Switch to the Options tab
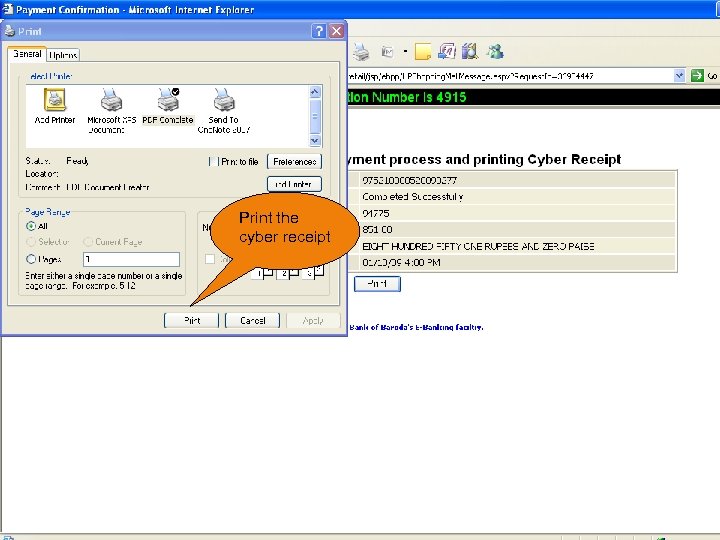The height and width of the screenshot is (540, 720). (63, 55)
